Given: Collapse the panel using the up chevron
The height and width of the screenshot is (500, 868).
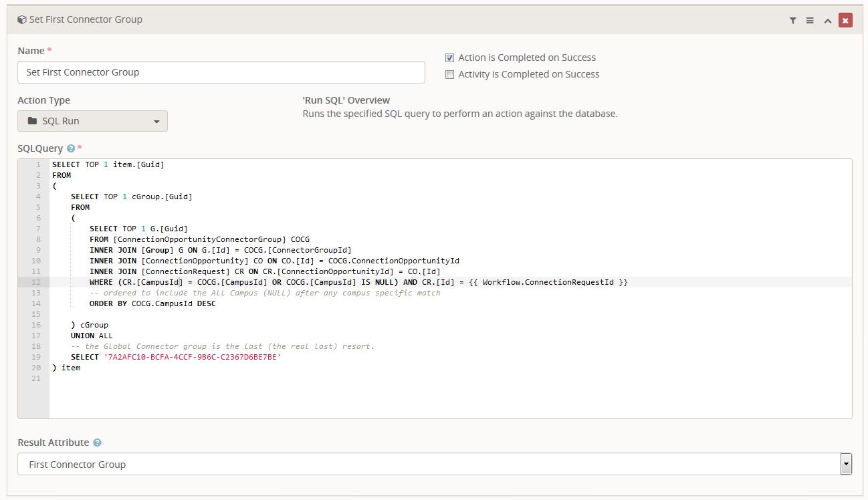Looking at the screenshot, I should pyautogui.click(x=827, y=21).
